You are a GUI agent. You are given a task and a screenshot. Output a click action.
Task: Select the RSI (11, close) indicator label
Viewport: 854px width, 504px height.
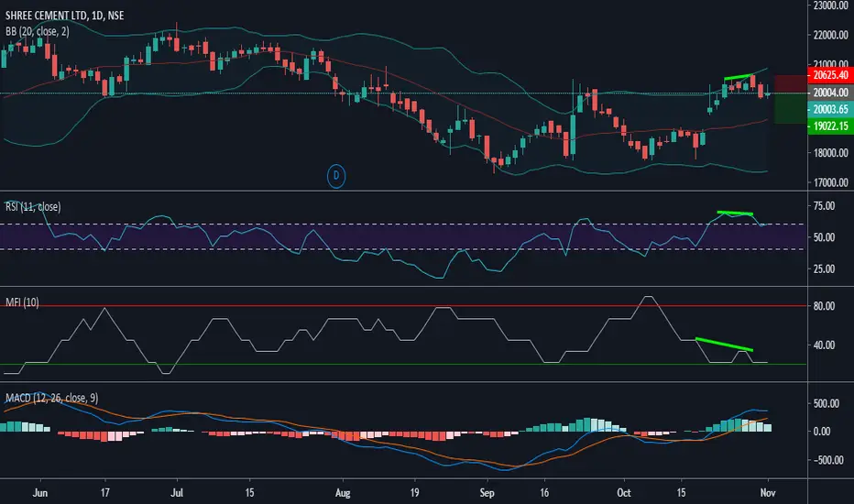[33, 206]
